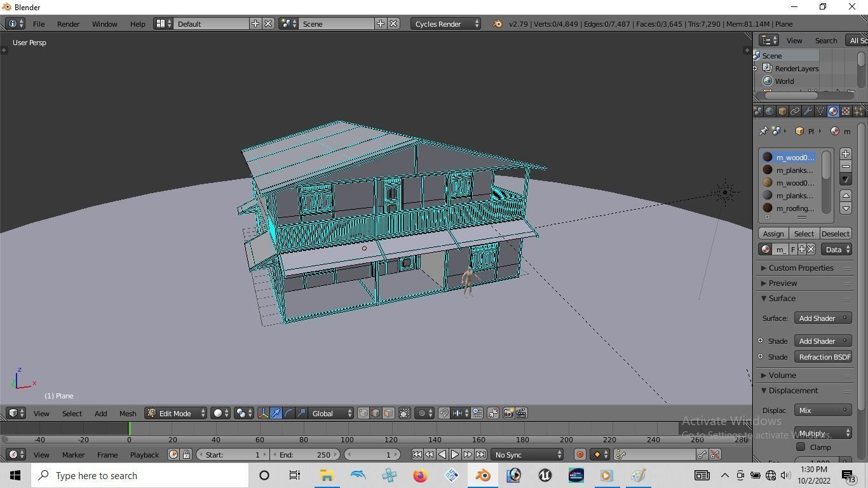Select the rotate manipulator icon
This screenshot has height=488, width=868.
click(x=289, y=414)
